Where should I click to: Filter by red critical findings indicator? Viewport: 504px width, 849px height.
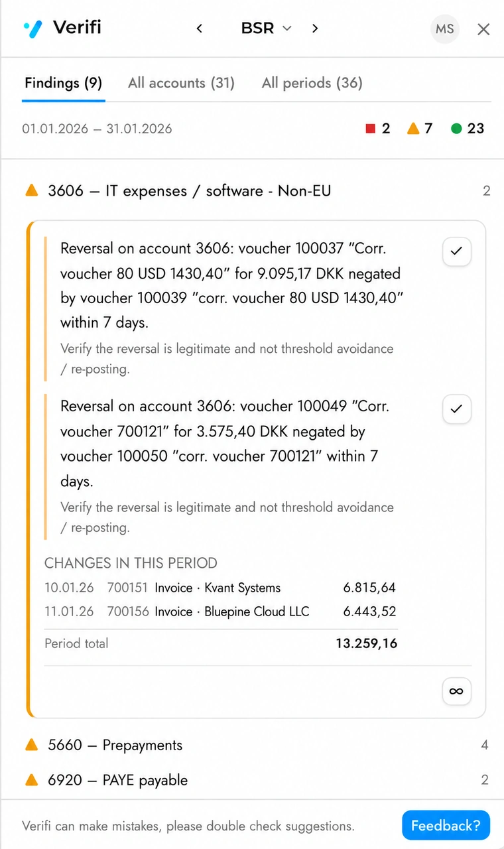(378, 129)
